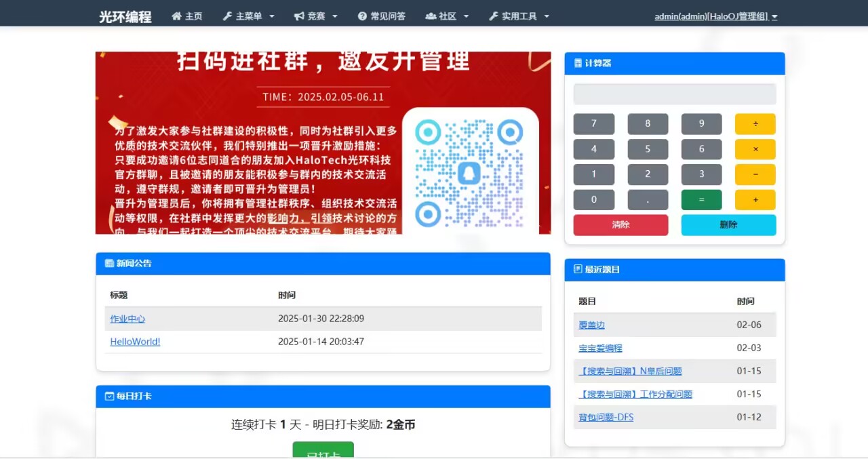
Task: Click the 标题 column header in news table
Action: (119, 295)
